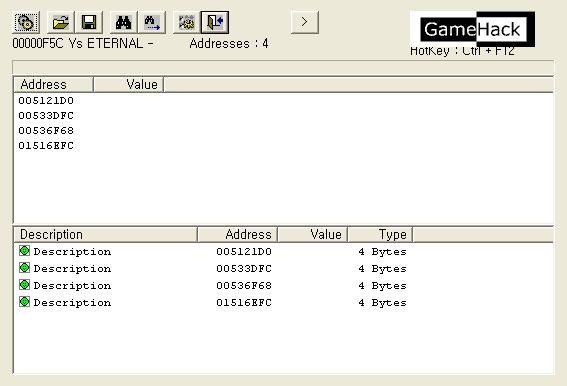Click the GameHack logo banner
567x386 pixels.
[x=473, y=29]
